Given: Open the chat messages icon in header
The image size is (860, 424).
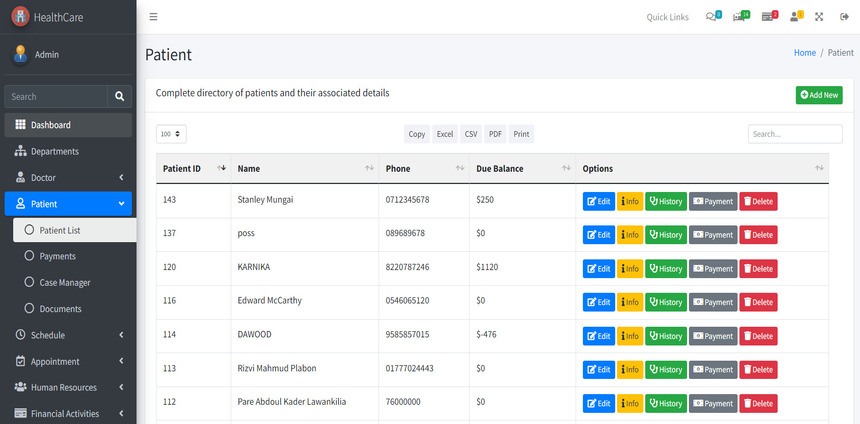Looking at the screenshot, I should 712,17.
